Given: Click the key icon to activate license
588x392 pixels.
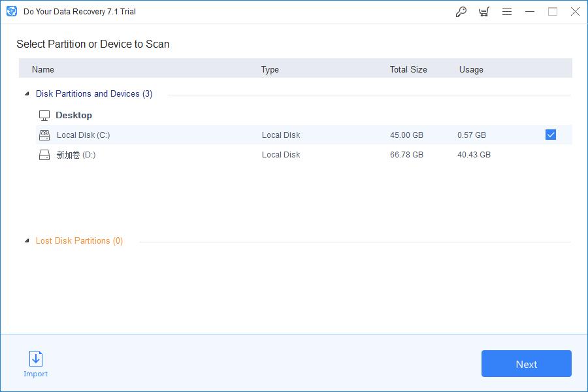Looking at the screenshot, I should pos(461,12).
